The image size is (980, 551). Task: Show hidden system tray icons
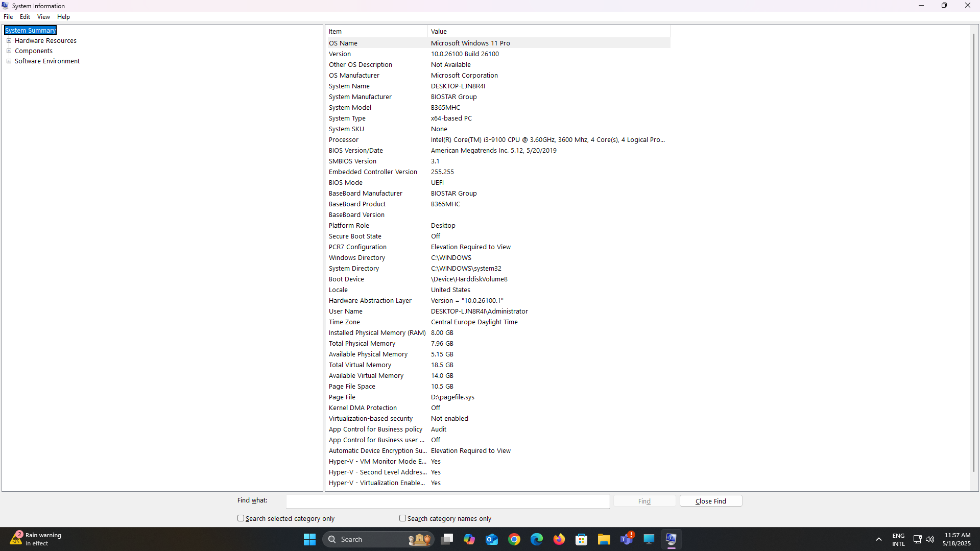[879, 539]
